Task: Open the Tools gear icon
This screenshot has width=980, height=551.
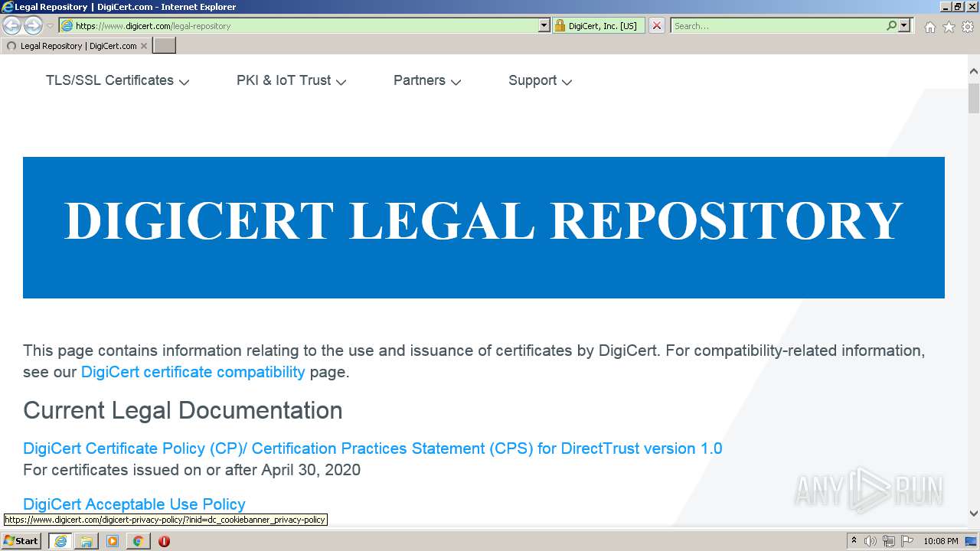Action: pyautogui.click(x=968, y=27)
